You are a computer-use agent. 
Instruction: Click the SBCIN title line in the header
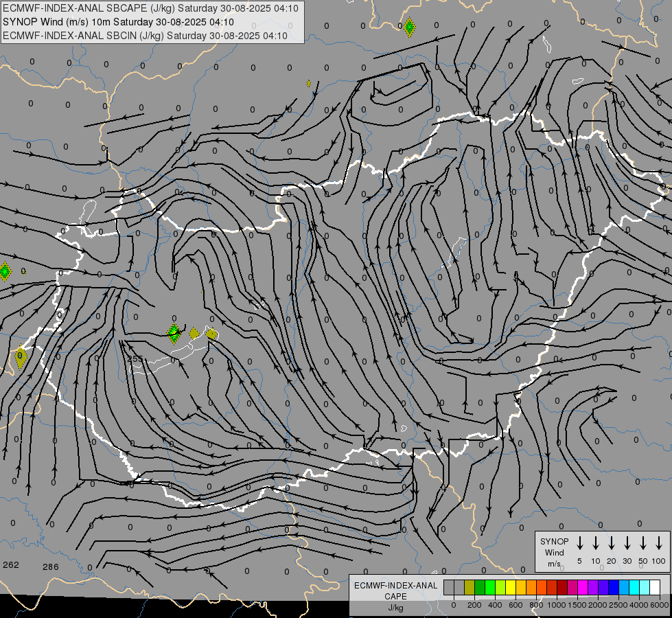point(145,36)
